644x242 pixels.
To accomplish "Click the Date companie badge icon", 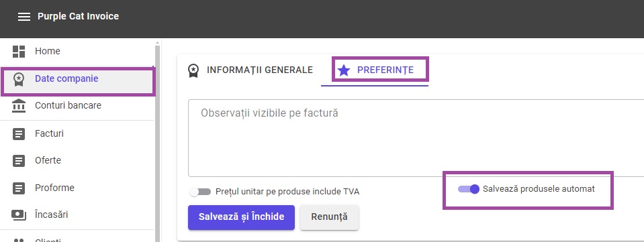I will tap(19, 78).
